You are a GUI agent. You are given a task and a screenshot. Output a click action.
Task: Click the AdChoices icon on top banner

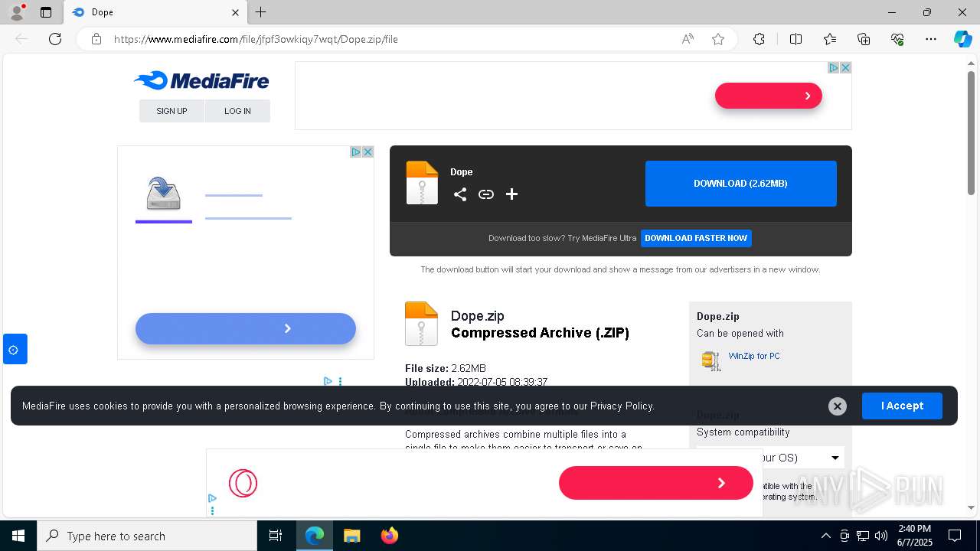(834, 67)
